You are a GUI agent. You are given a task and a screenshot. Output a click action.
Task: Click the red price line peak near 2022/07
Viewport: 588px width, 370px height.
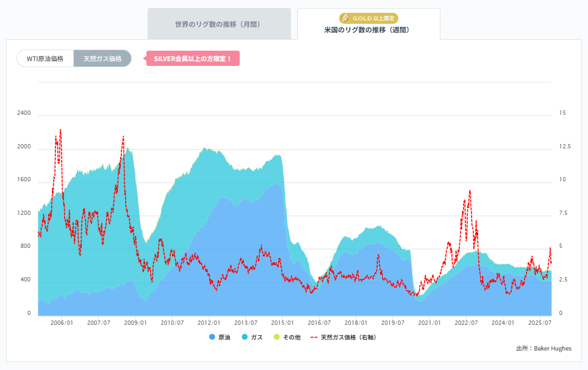pyautogui.click(x=468, y=191)
